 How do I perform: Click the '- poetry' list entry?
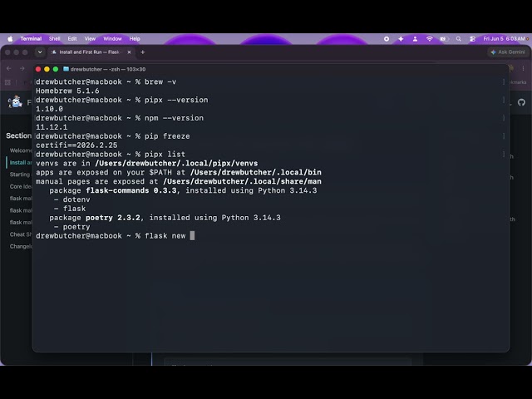click(72, 227)
